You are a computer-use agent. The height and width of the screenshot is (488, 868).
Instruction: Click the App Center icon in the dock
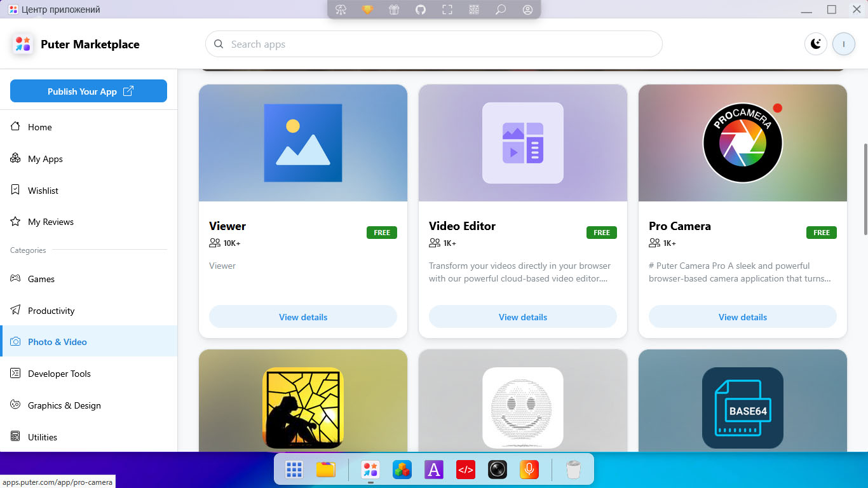[x=370, y=470]
